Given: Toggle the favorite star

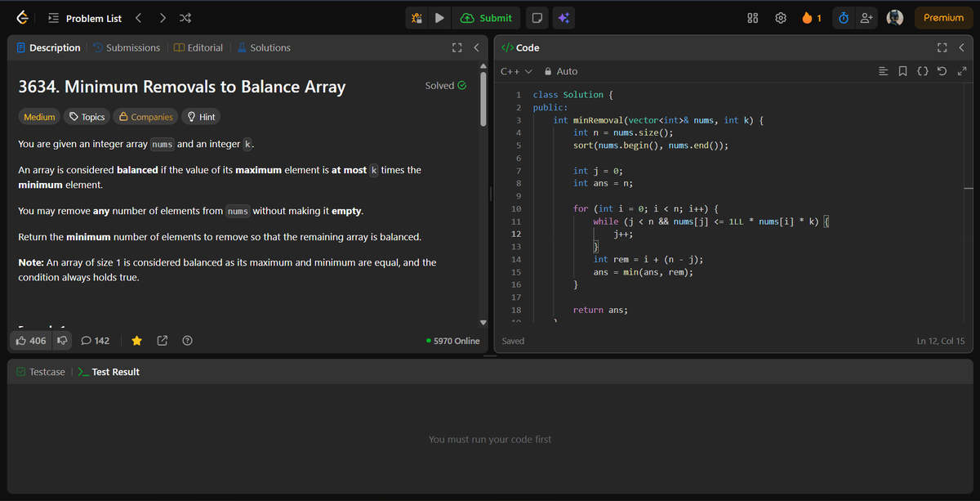Looking at the screenshot, I should point(136,340).
